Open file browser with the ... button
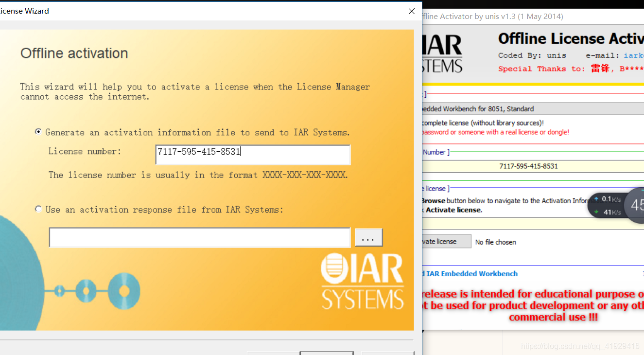This screenshot has width=644, height=355. pos(368,237)
